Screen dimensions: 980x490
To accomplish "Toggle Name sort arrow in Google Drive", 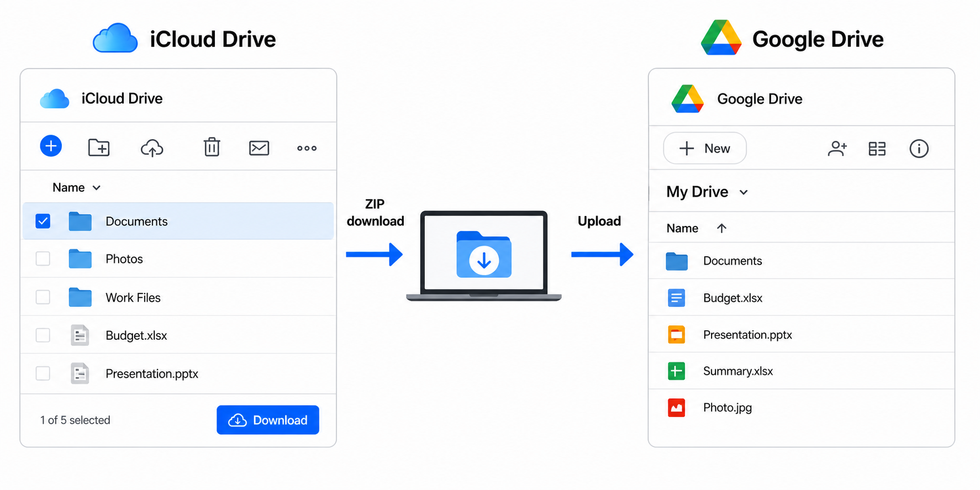I will 721,228.
